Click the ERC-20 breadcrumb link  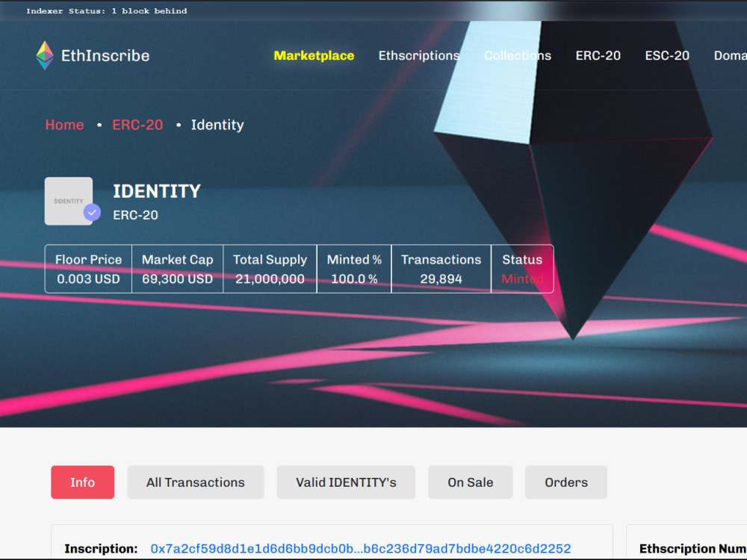[137, 125]
